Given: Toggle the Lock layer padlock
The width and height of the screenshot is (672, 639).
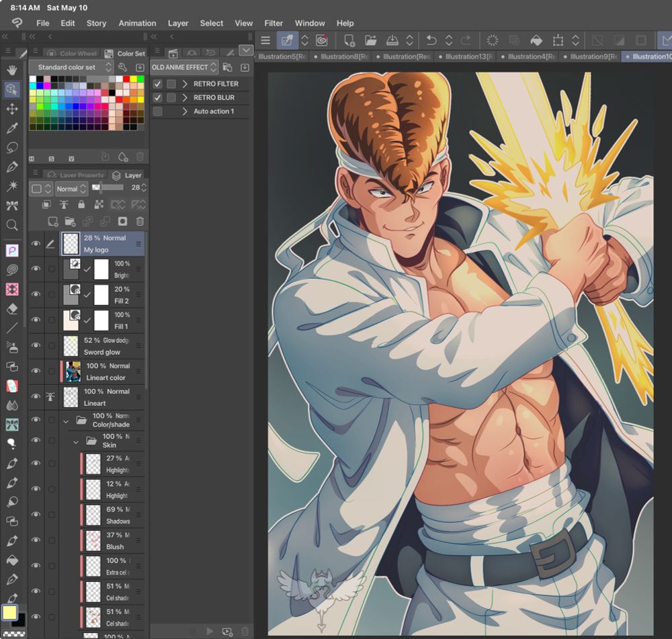Looking at the screenshot, I should (81, 204).
